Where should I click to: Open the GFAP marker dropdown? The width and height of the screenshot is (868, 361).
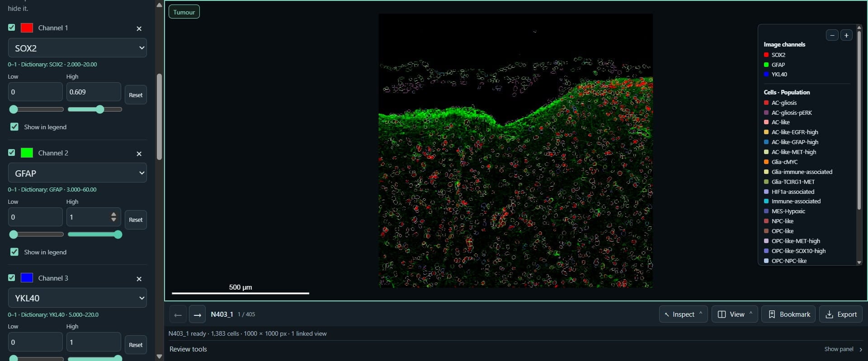point(77,173)
